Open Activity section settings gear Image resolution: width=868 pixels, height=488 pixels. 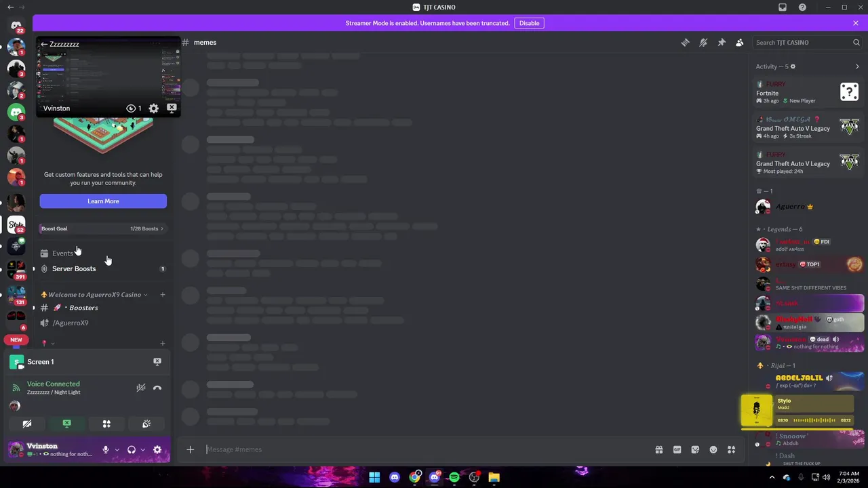pyautogui.click(x=793, y=66)
